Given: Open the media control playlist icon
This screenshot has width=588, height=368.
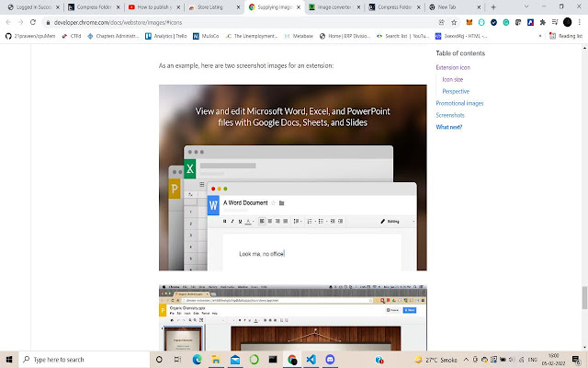Looking at the screenshot, I should click(555, 22).
